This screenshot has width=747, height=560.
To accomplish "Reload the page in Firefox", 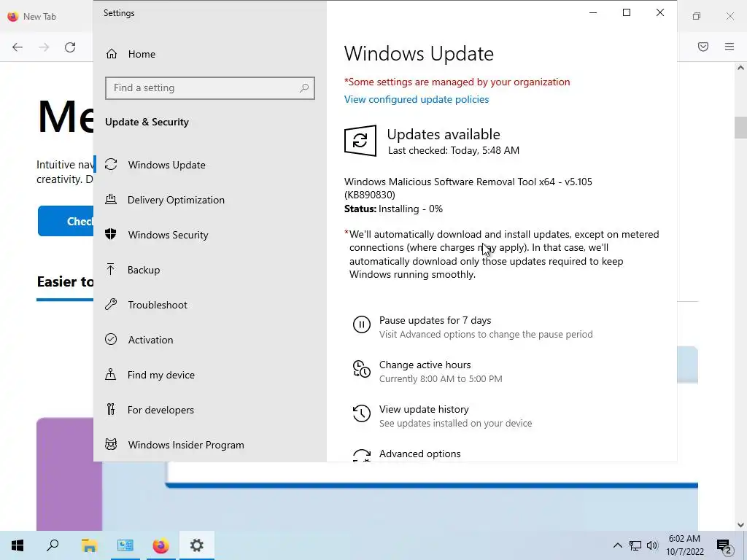I will point(70,47).
